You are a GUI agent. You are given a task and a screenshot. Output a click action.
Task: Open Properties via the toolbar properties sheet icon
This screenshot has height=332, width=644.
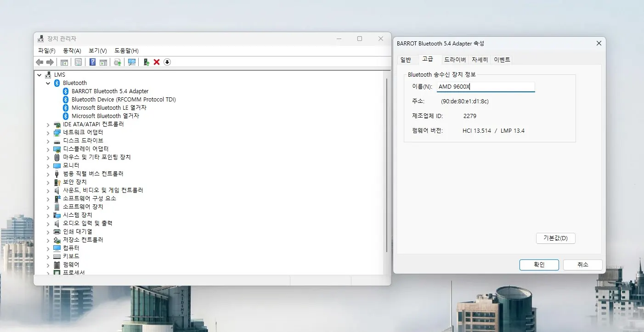coord(78,62)
